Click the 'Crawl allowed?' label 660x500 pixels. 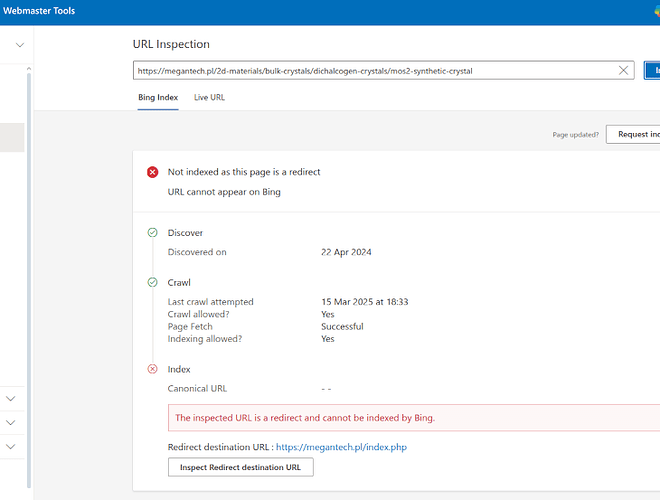(198, 314)
